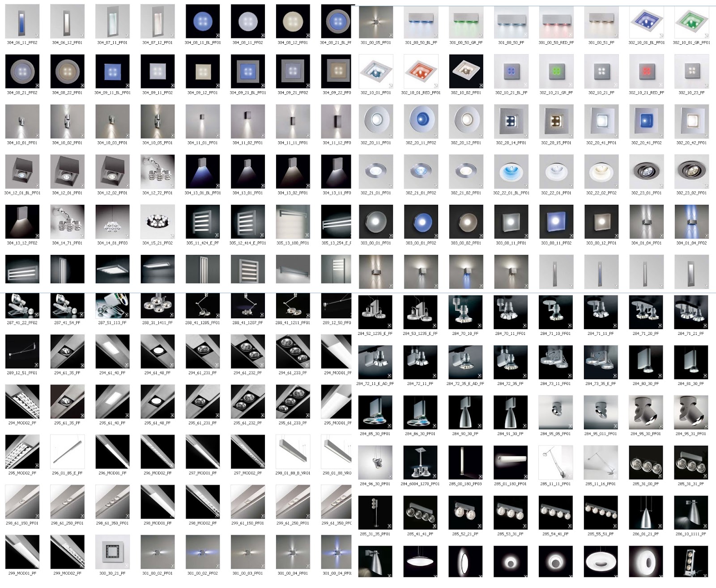Select the 305_11_424_E_PF thumbnail
Image resolution: width=716 pixels, height=588 pixels.
coord(203,221)
